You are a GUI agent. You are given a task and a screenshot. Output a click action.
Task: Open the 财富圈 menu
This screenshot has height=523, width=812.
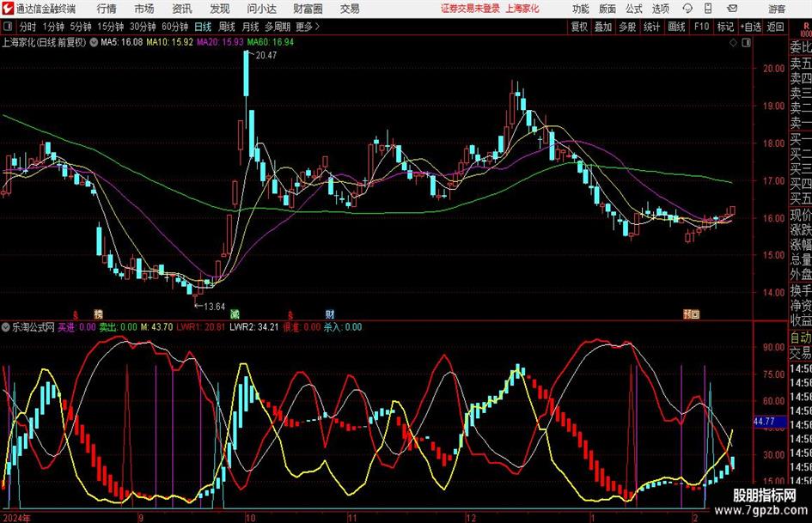click(x=308, y=9)
